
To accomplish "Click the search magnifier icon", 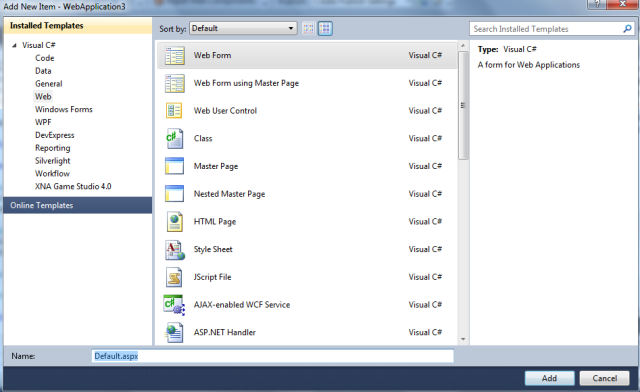I will [x=627, y=29].
